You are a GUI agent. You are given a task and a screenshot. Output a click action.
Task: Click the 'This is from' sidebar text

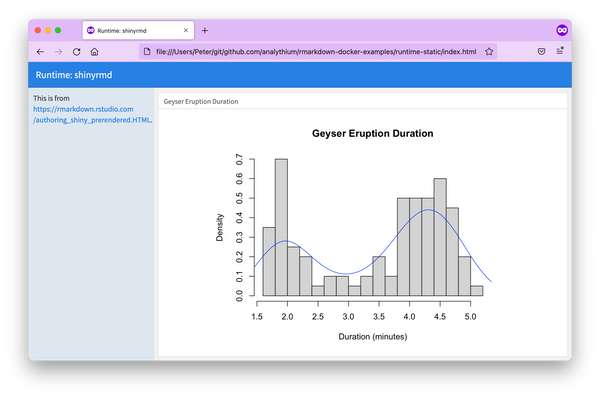[51, 98]
